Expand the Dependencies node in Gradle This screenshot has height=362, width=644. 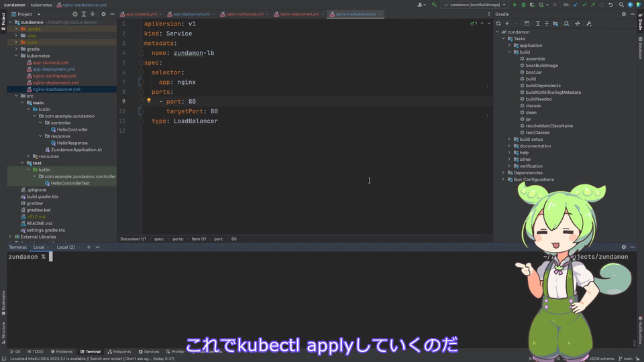[x=504, y=172]
